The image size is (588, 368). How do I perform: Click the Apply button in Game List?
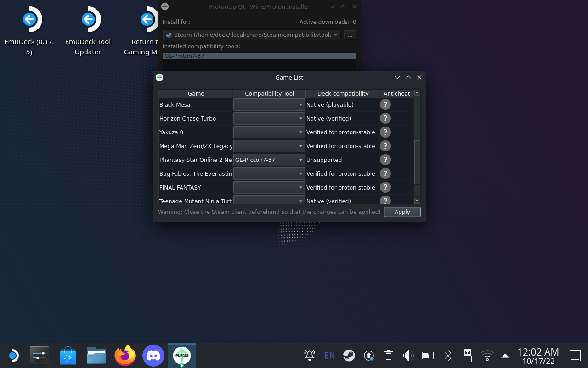tap(402, 212)
